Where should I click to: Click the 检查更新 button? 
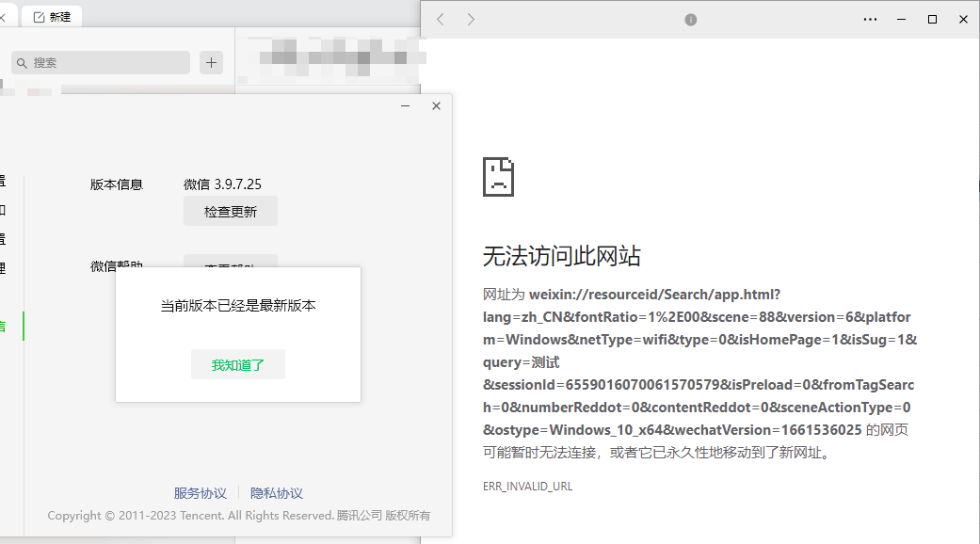[231, 212]
